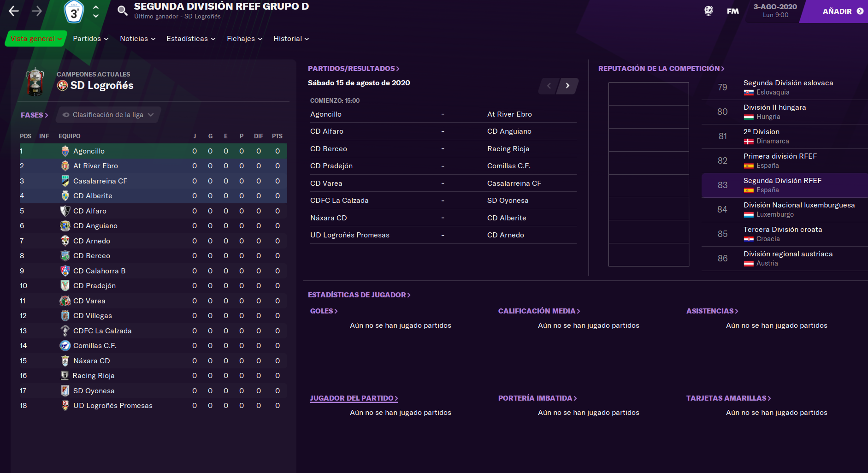Screen dimensions: 868x473
Task: Click CD Alberite club badge
Action: coord(65,196)
